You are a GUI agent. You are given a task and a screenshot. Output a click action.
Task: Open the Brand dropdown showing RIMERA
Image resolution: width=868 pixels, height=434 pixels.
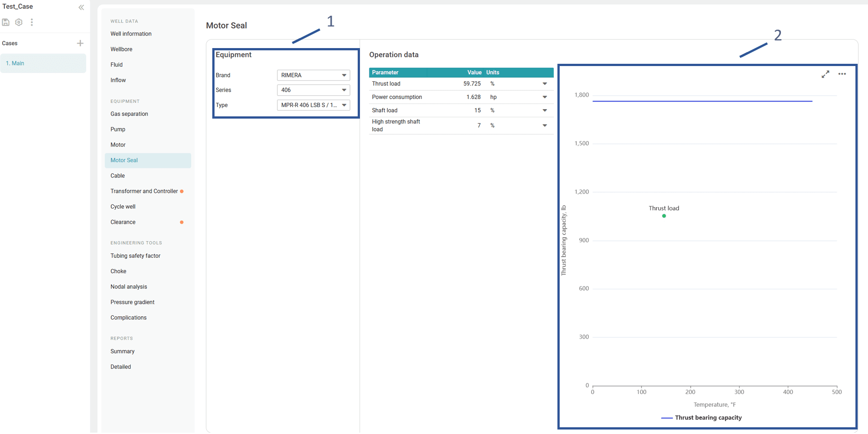click(x=313, y=75)
